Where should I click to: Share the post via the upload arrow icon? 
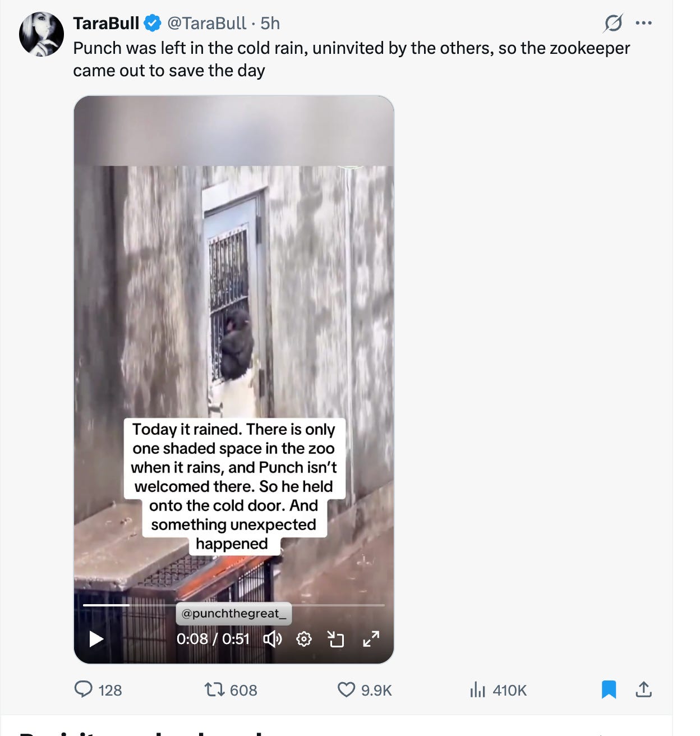[x=644, y=689]
